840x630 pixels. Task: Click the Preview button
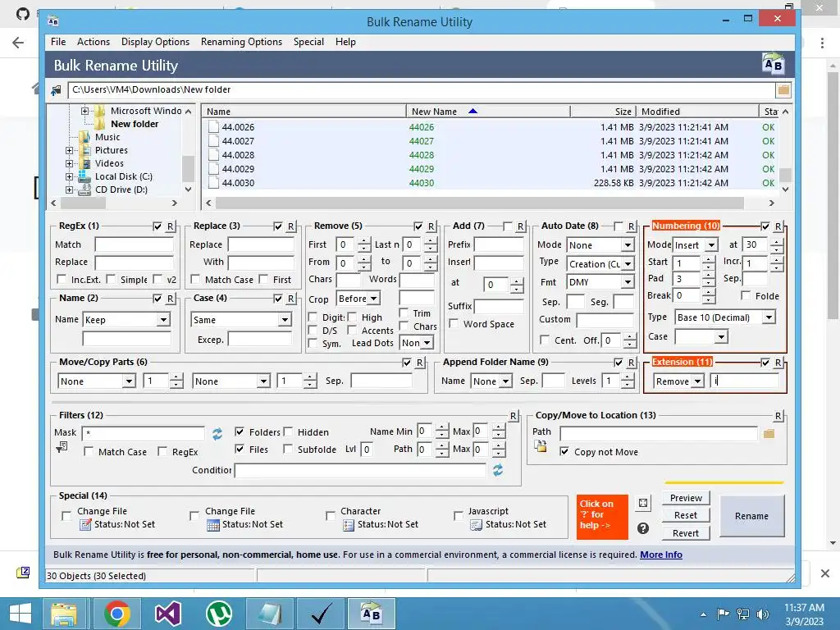686,498
